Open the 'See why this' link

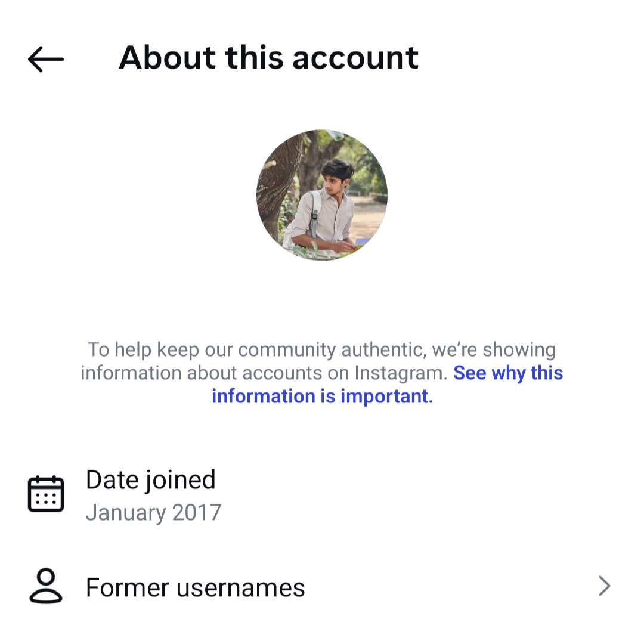tap(508, 373)
